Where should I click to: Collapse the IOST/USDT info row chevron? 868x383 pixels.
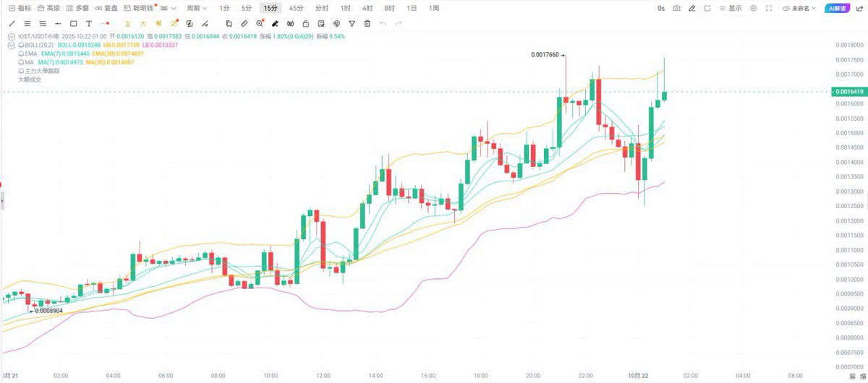pyautogui.click(x=11, y=36)
